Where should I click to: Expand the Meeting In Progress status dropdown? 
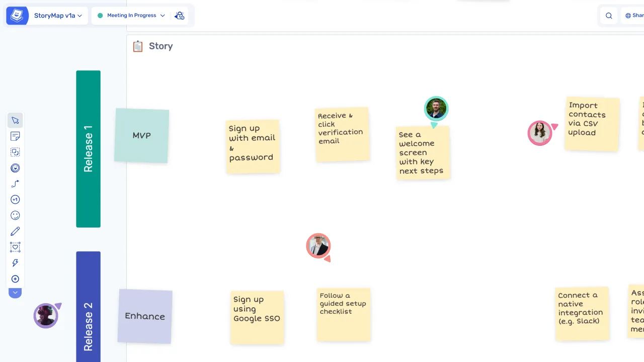point(131,16)
